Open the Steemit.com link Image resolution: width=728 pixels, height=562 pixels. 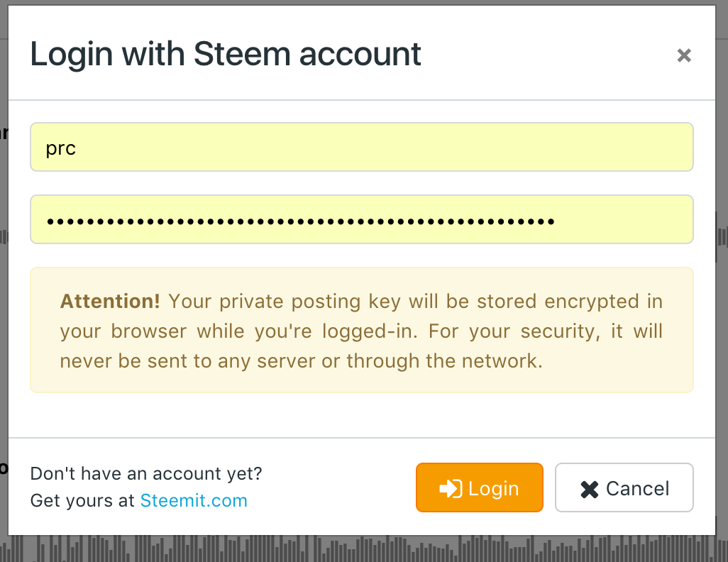point(194,500)
